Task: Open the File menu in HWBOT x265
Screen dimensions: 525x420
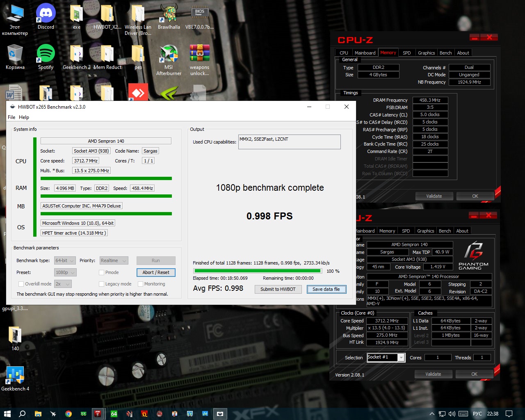Action: [x=11, y=117]
